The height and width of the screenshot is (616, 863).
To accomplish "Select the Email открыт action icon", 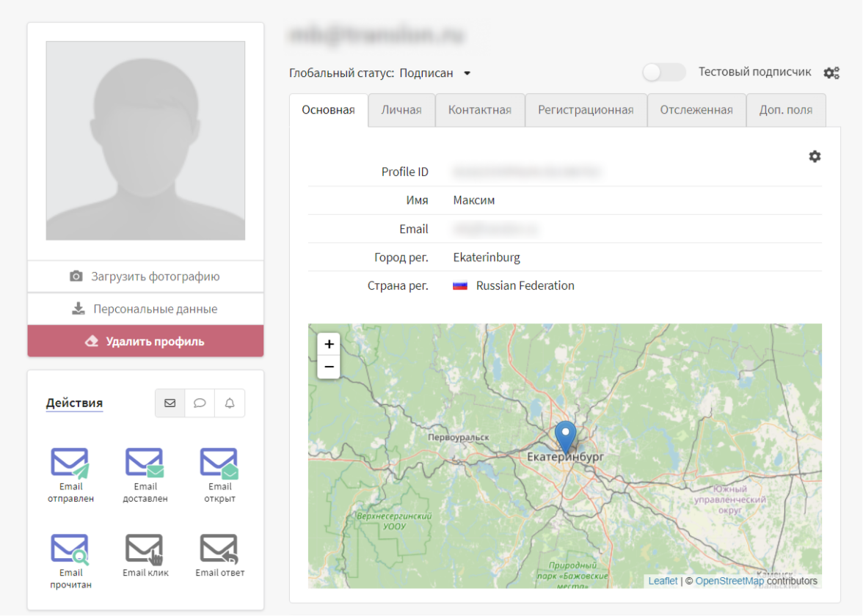I will tap(219, 463).
